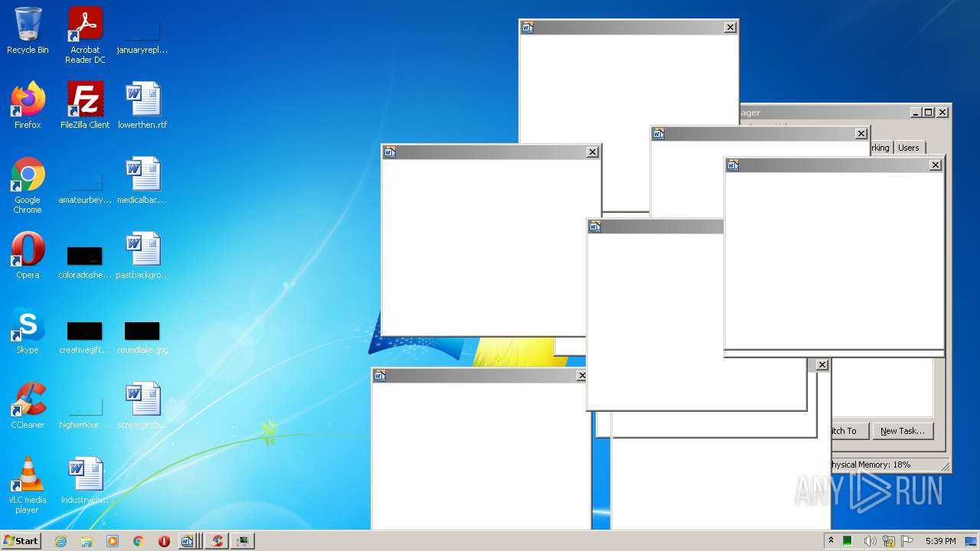Select the lowerthen.rtf document
The image size is (980, 551).
tap(142, 106)
